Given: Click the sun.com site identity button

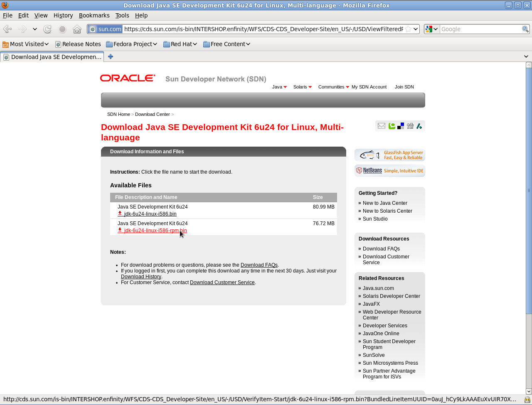Looking at the screenshot, I should click(105, 29).
